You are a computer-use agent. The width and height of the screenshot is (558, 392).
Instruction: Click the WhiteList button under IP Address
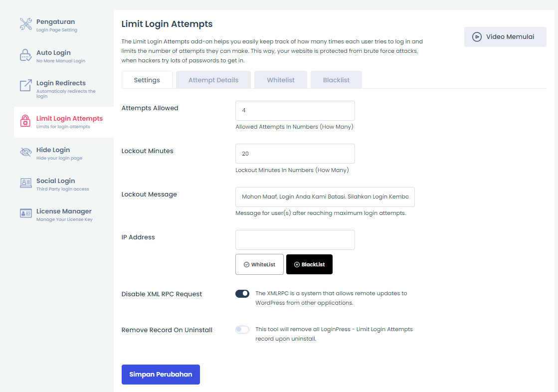click(x=259, y=264)
